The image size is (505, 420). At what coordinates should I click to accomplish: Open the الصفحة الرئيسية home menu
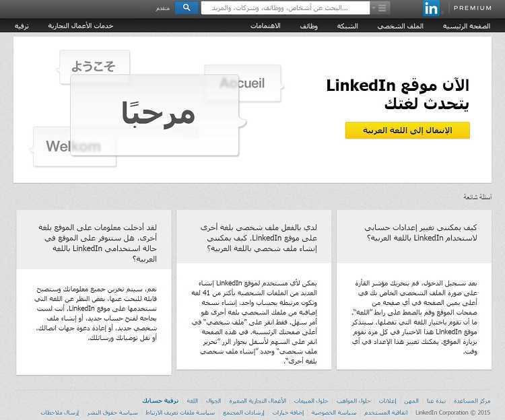(467, 26)
